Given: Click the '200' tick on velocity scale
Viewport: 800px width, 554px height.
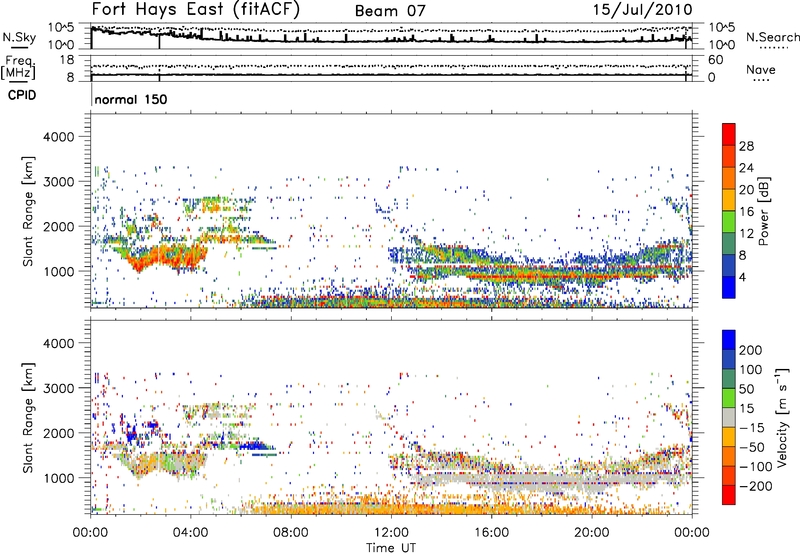Looking at the screenshot, I should (x=750, y=350).
